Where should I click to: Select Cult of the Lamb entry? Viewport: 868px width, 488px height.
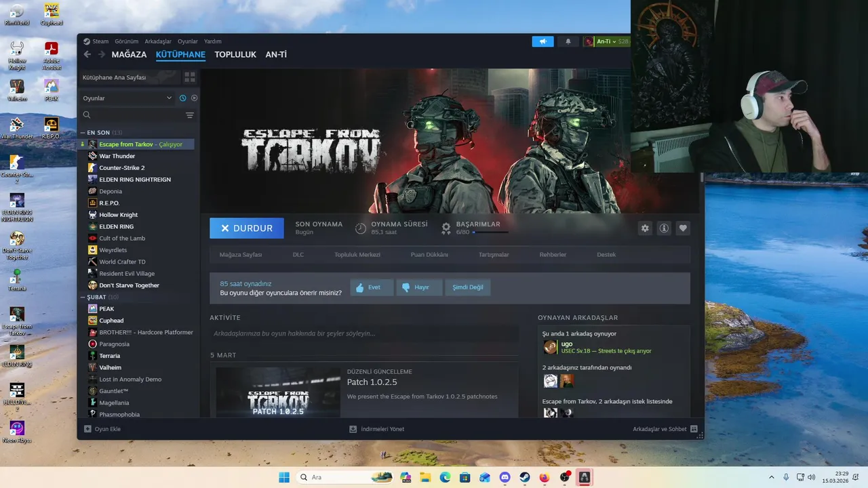point(122,238)
